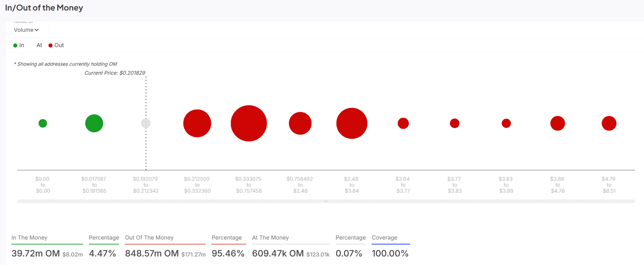Click the At The Money summary header
This screenshot has width=644, height=265.
coord(270,238)
